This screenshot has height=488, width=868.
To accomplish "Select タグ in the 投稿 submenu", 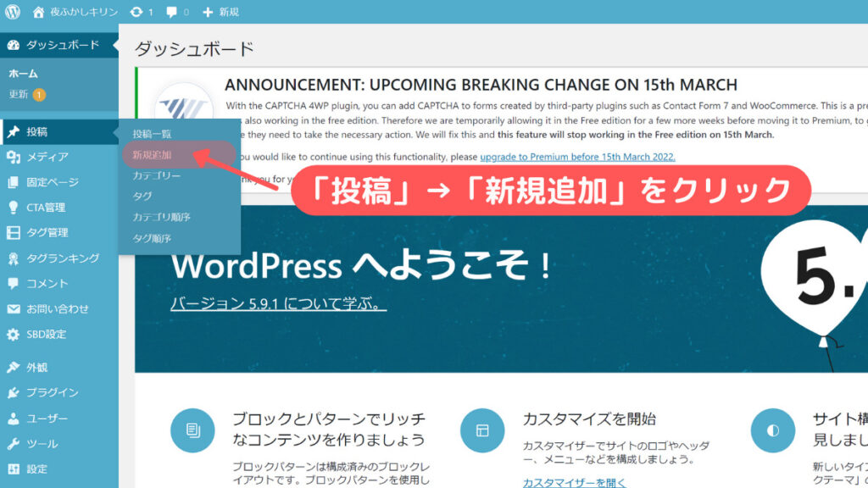I will (142, 196).
